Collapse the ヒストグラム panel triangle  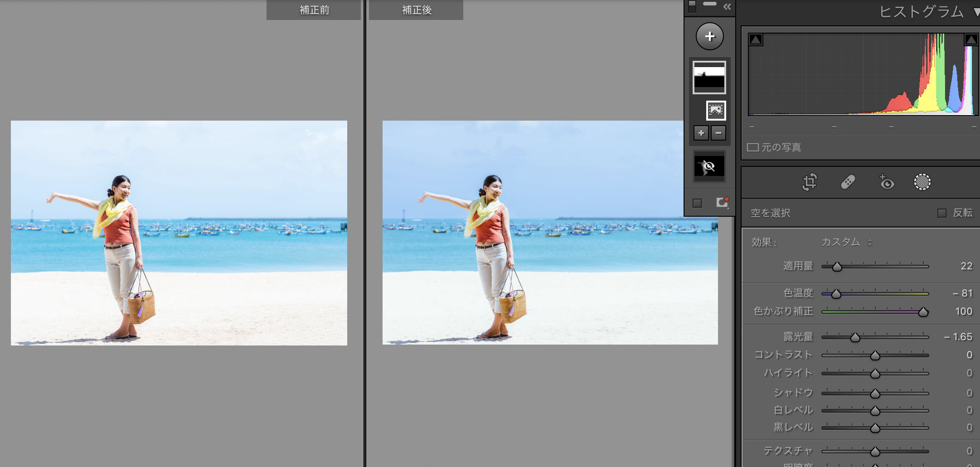pos(975,12)
